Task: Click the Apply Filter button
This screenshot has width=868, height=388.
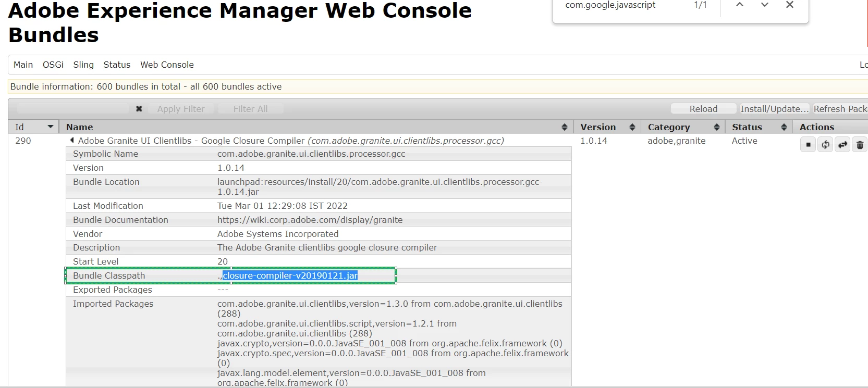Action: pos(181,109)
